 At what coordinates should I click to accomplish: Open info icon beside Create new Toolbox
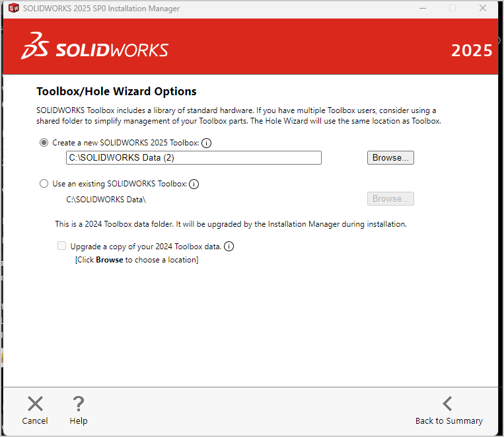(x=206, y=143)
